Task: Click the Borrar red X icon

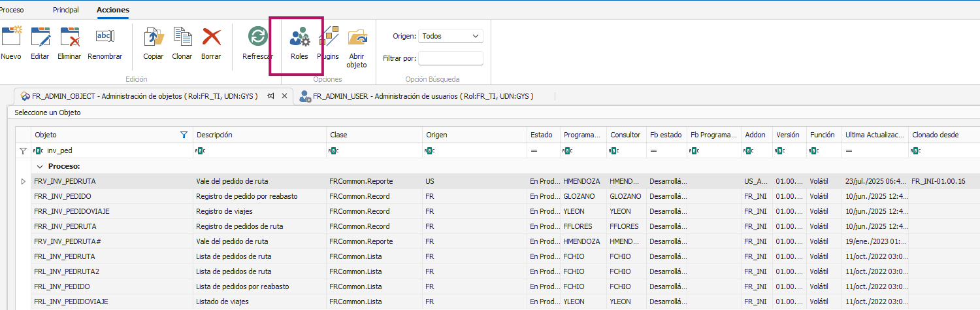Action: (211, 38)
